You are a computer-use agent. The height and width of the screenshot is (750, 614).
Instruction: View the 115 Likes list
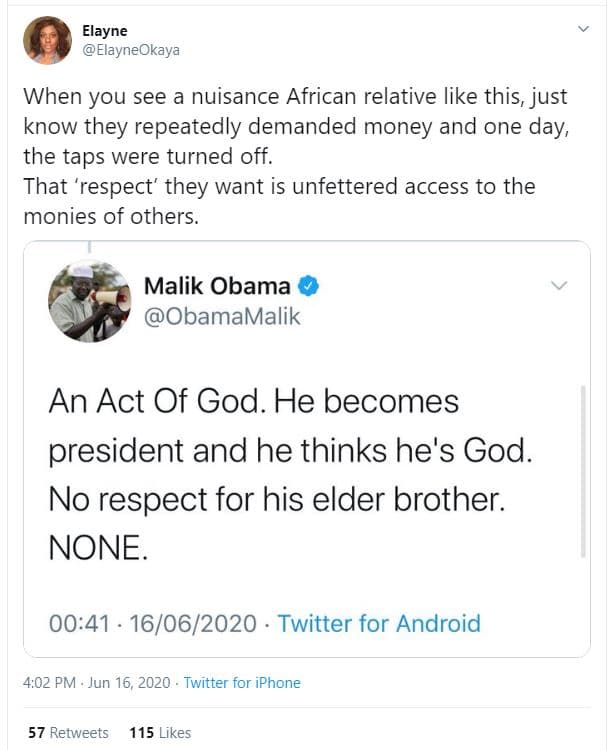(x=160, y=733)
